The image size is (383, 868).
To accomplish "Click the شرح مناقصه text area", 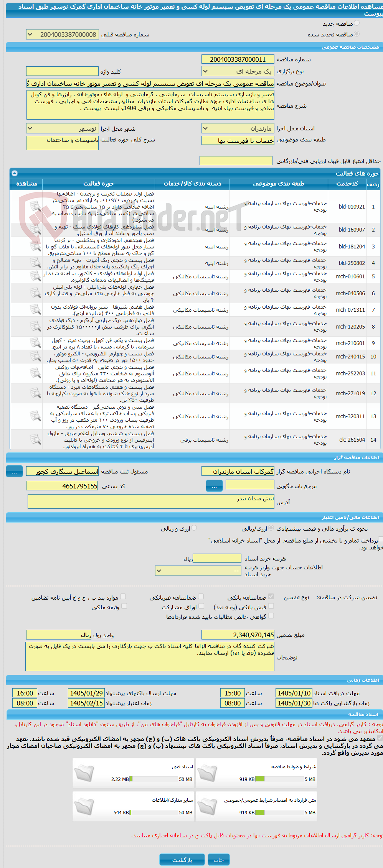I will (x=150, y=105).
